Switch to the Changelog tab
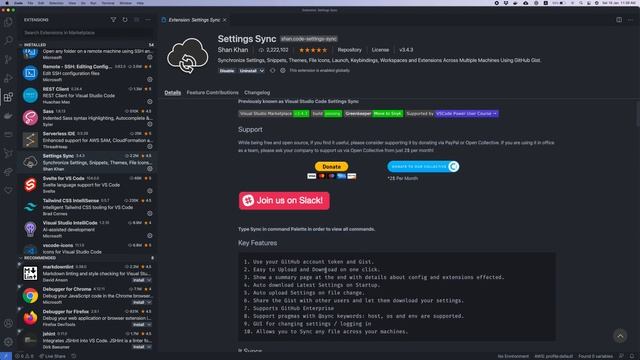 tap(257, 93)
